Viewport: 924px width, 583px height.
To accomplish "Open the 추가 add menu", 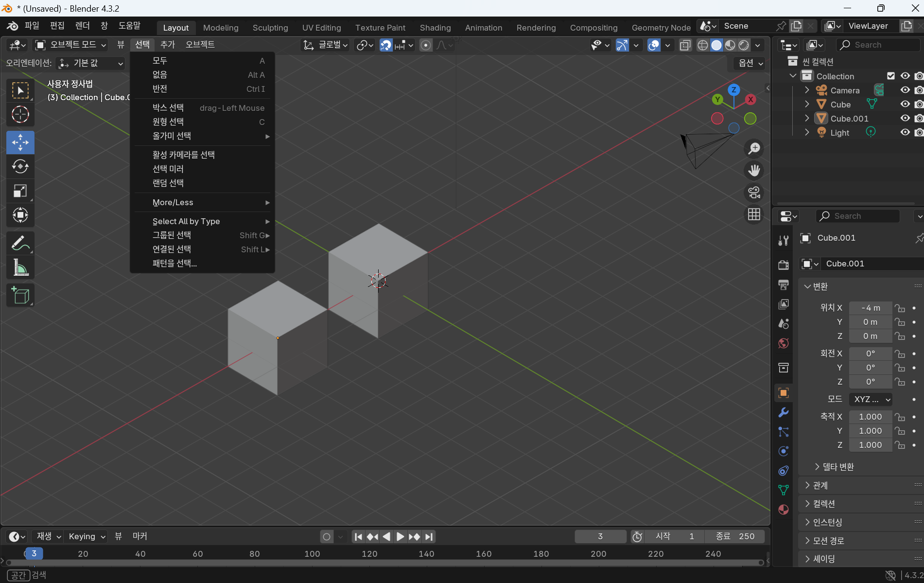I will point(168,45).
